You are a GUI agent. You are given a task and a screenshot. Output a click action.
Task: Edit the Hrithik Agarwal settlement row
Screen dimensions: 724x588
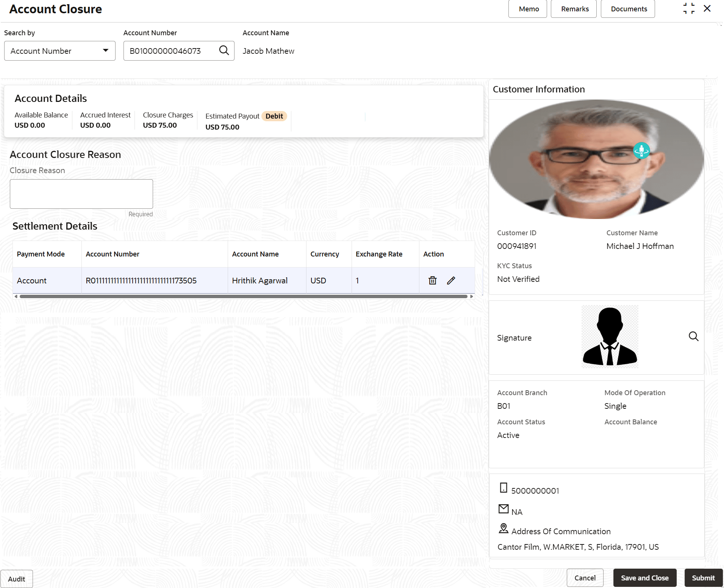coord(451,280)
